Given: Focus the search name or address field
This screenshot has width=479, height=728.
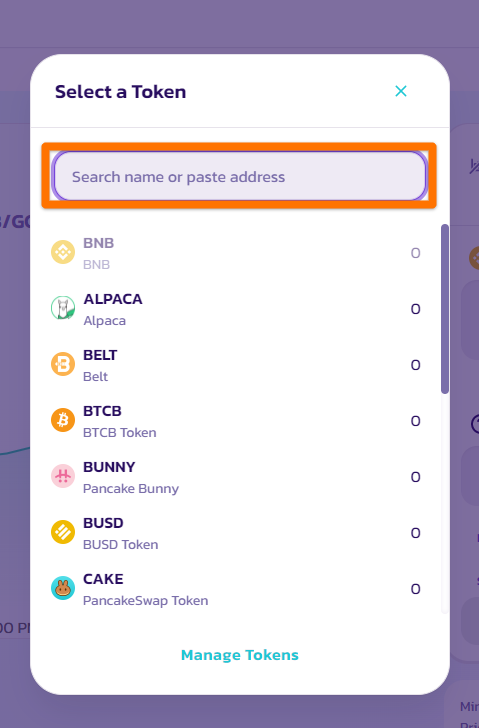Looking at the screenshot, I should pyautogui.click(x=240, y=176).
